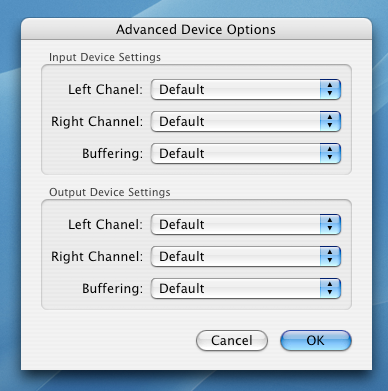Open the Output Buffering dropdown
The image size is (388, 391).
246,288
